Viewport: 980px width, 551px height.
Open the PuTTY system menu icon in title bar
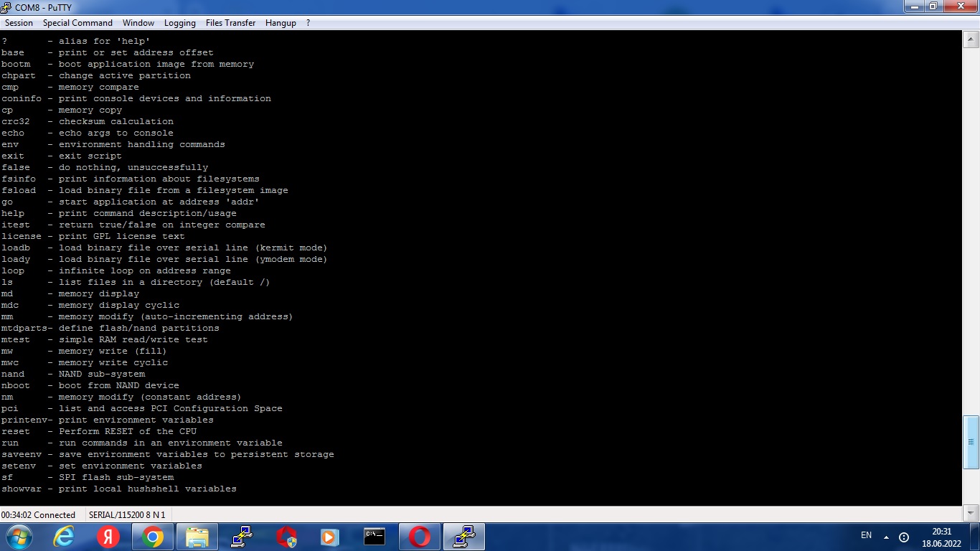(x=6, y=7)
